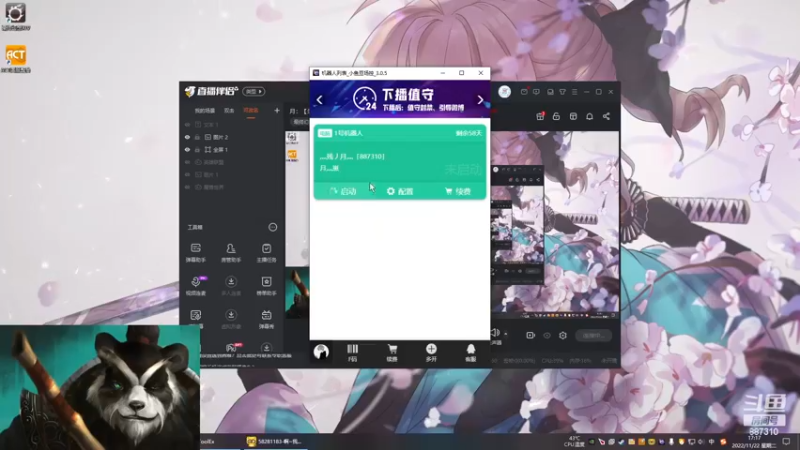800x450 pixels.
Task: Open the barcode 扫码 tab in bottom bar
Action: click(353, 353)
